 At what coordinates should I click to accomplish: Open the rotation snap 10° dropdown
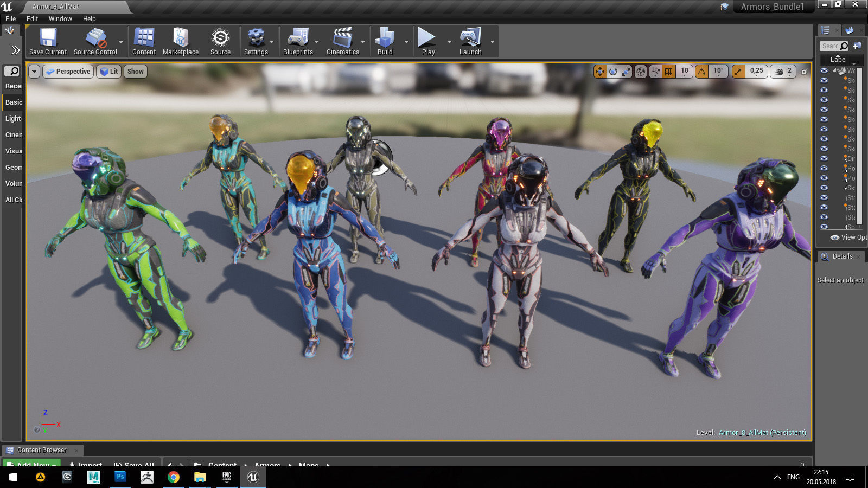coord(718,72)
